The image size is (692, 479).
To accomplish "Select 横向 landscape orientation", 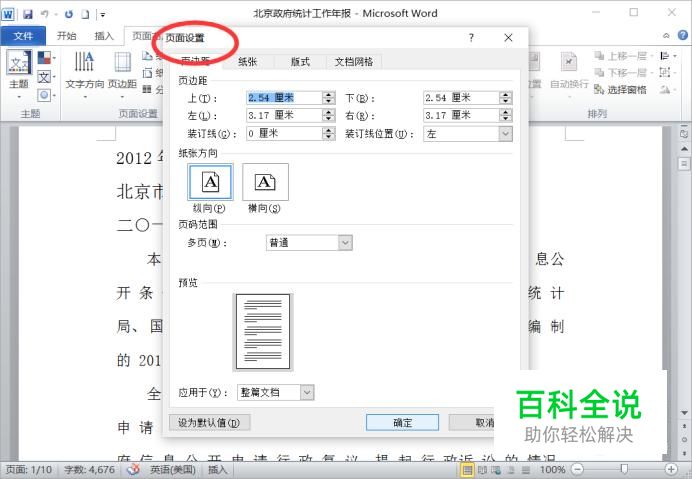I will tap(265, 182).
